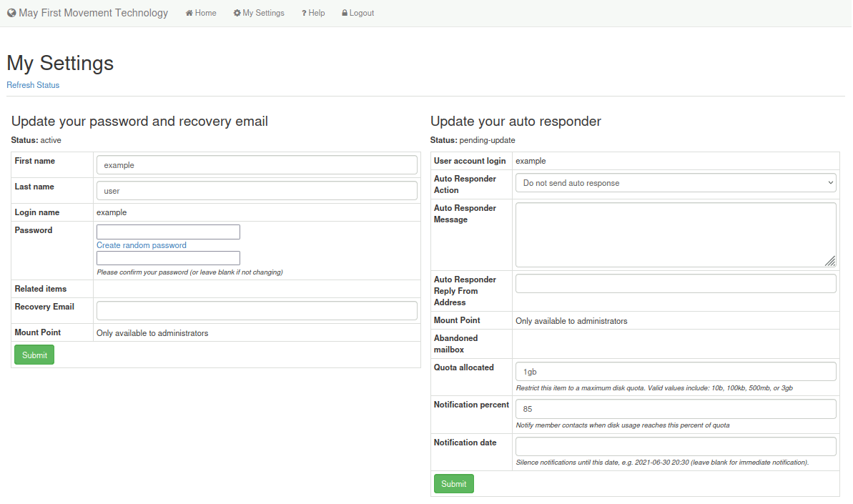This screenshot has height=504, width=853.
Task: Click the Notification date field
Action: [x=676, y=446]
